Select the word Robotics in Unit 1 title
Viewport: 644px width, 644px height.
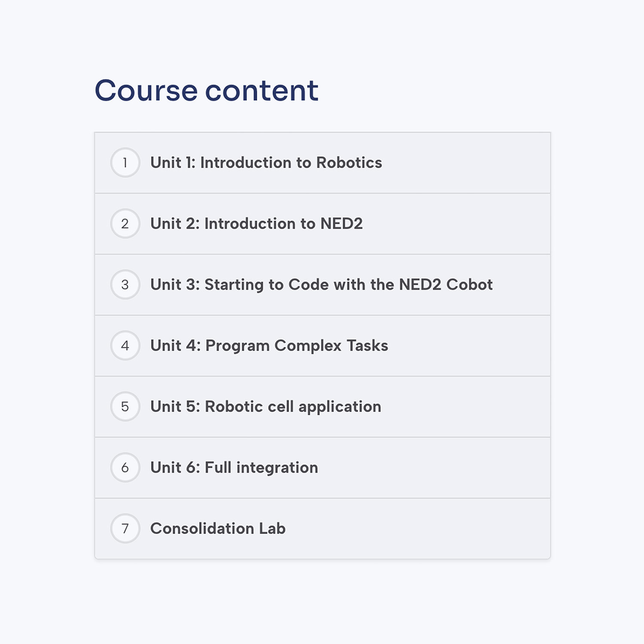tap(349, 163)
